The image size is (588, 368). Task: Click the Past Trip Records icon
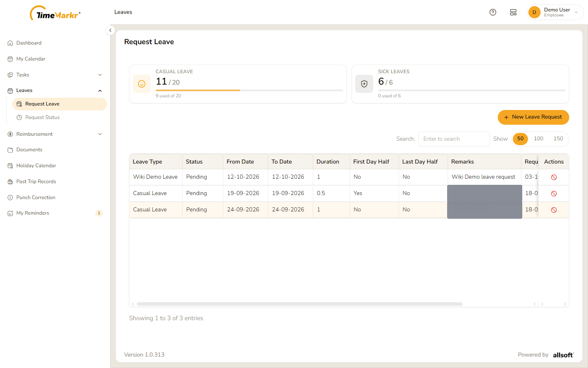10,182
